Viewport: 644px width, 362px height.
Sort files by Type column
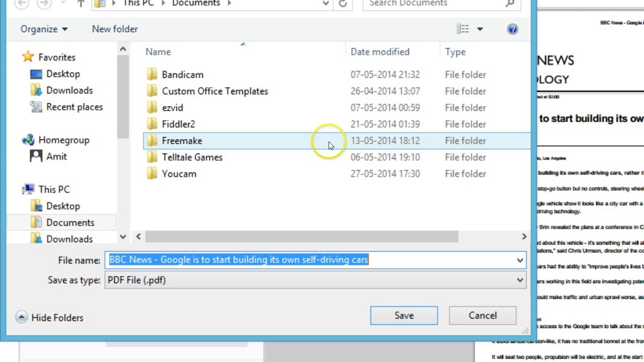(x=455, y=52)
